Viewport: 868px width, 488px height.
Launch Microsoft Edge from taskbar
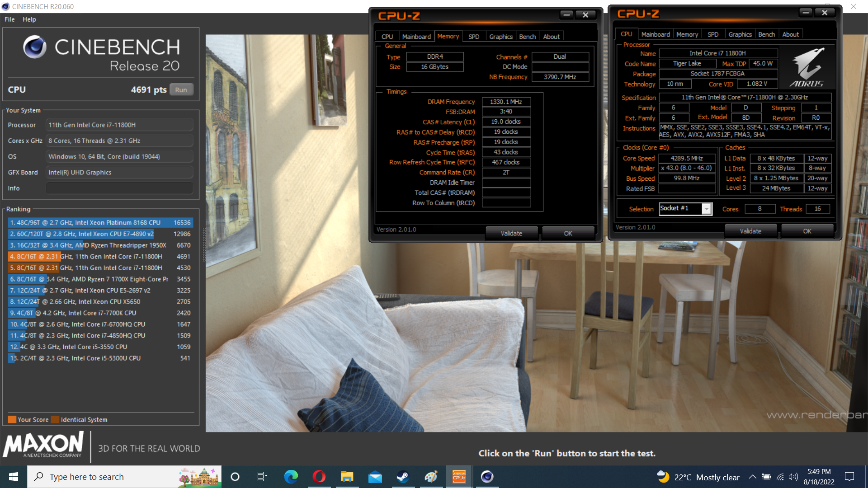pyautogui.click(x=291, y=477)
